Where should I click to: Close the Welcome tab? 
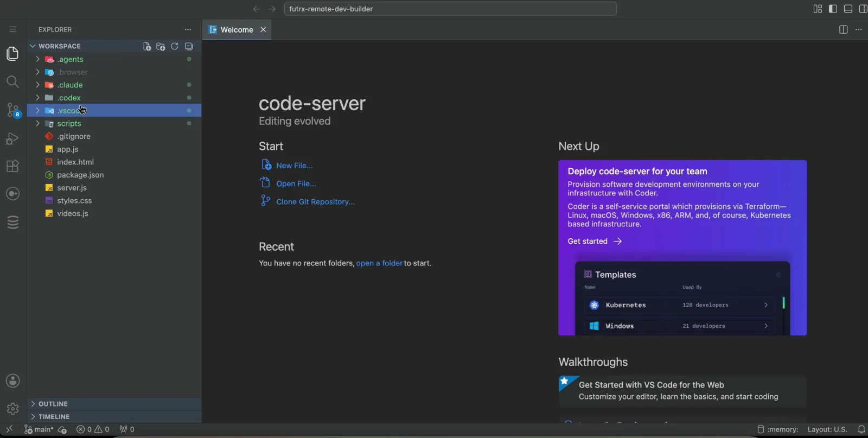pyautogui.click(x=263, y=30)
